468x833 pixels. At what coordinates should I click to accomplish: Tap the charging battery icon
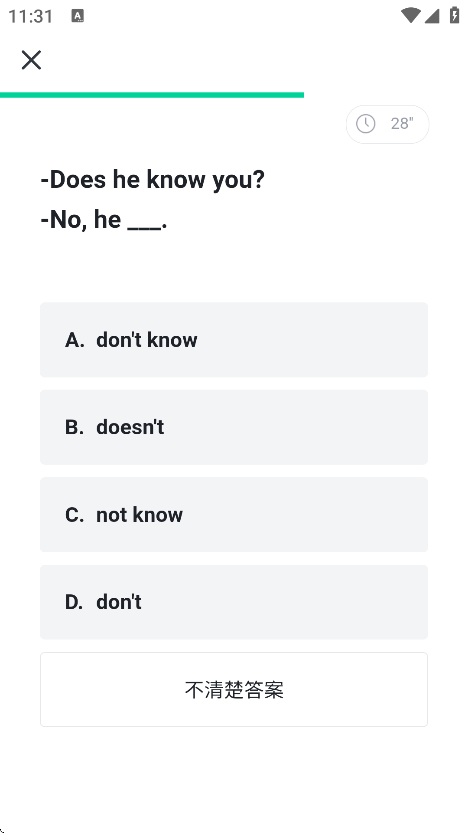pyautogui.click(x=454, y=15)
